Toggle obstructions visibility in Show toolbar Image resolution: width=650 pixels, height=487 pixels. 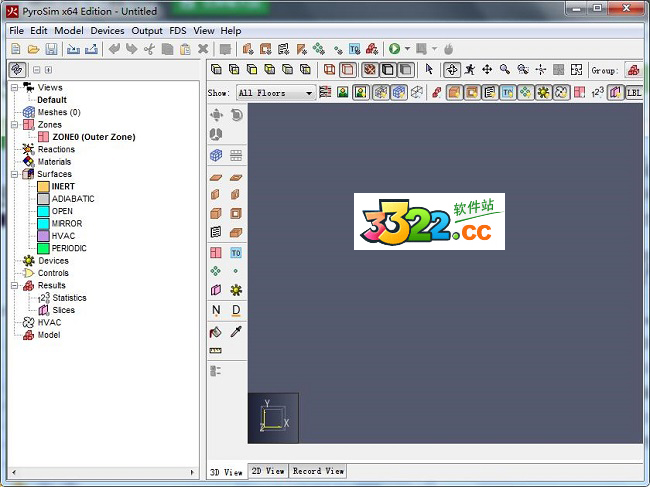(x=454, y=92)
